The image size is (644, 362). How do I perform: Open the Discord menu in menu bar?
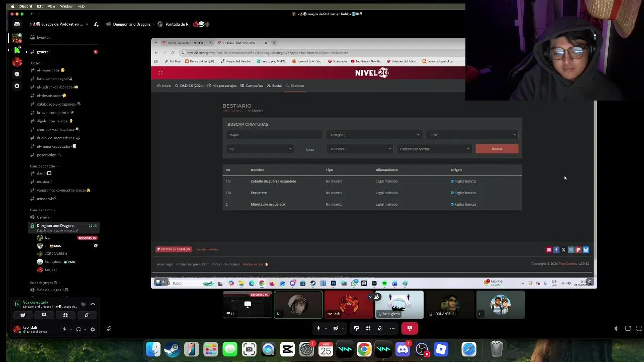click(25, 7)
